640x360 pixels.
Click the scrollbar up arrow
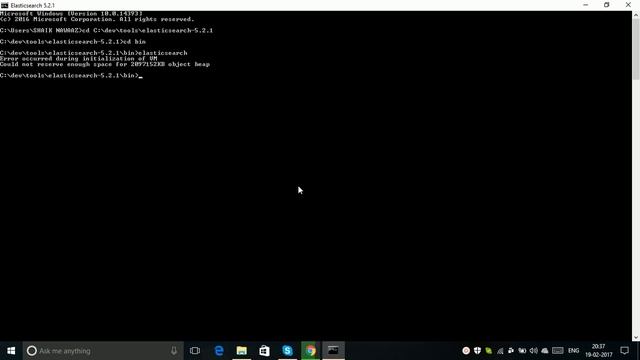(636, 14)
